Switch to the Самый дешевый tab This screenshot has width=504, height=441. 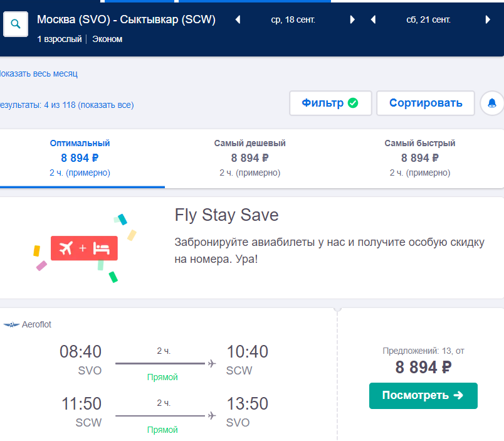(249, 157)
